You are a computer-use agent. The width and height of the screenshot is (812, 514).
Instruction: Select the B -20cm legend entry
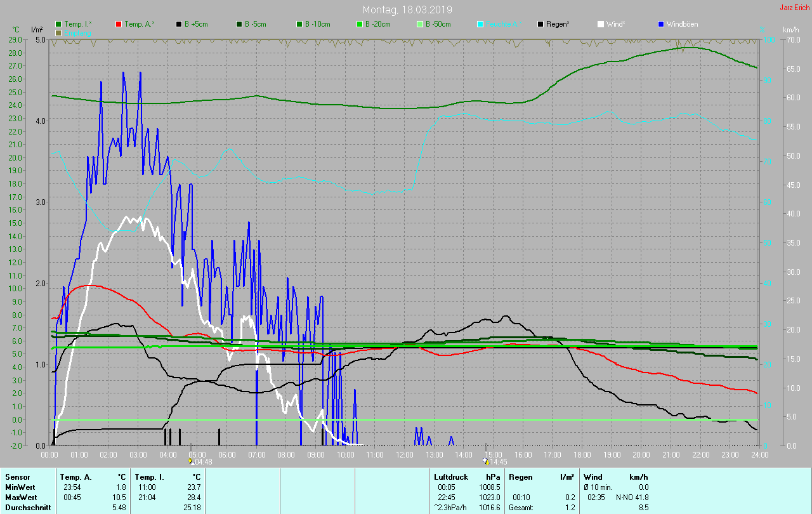pos(377,24)
